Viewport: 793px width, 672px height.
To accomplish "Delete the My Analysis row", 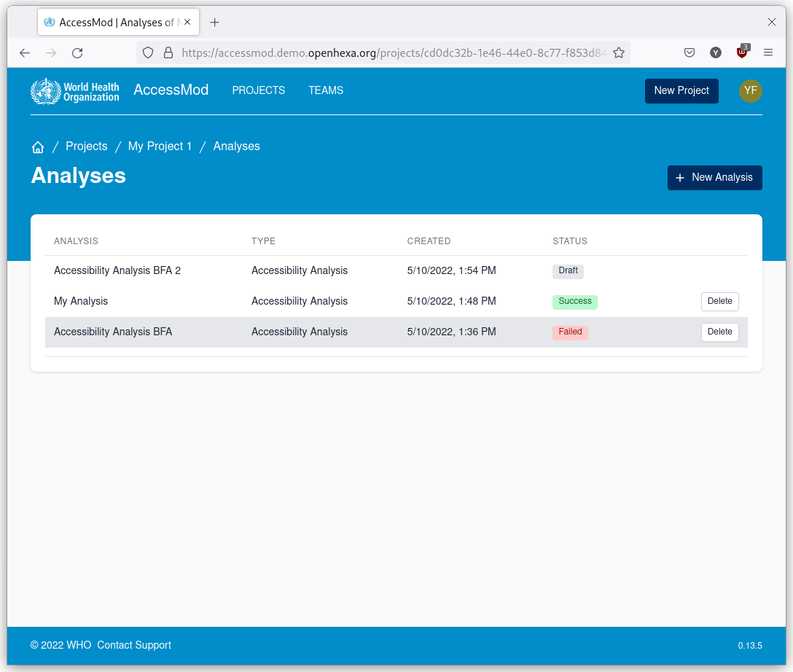I will pos(719,302).
